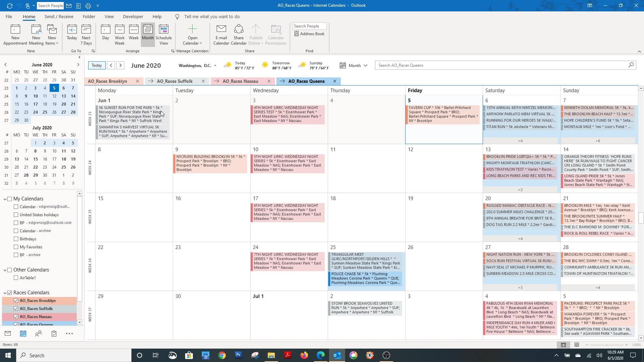Open Calendar navigation icon
644x362 pixels.
pos(23,334)
